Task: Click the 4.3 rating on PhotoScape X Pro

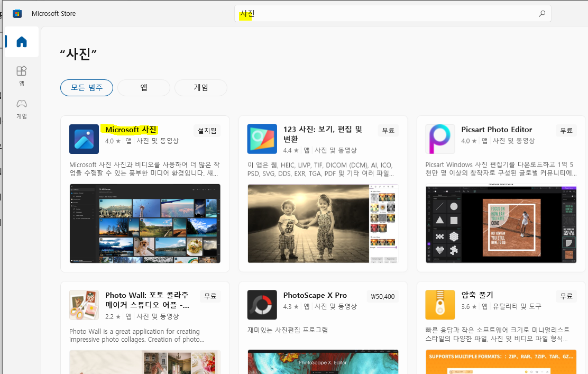Action: click(x=291, y=306)
